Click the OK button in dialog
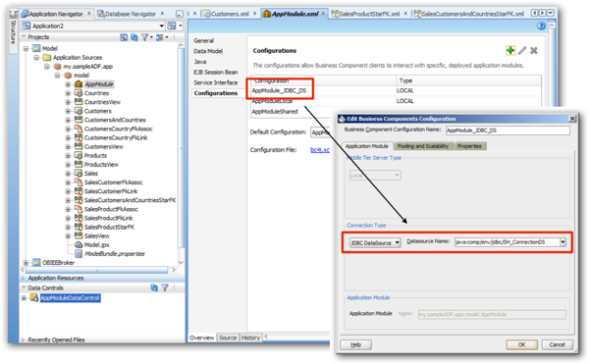589x364 pixels. point(522,344)
